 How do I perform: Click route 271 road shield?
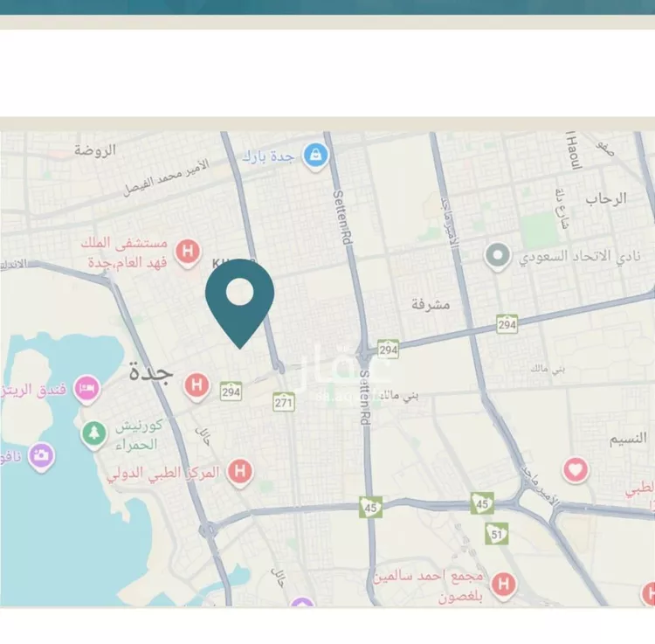point(284,403)
